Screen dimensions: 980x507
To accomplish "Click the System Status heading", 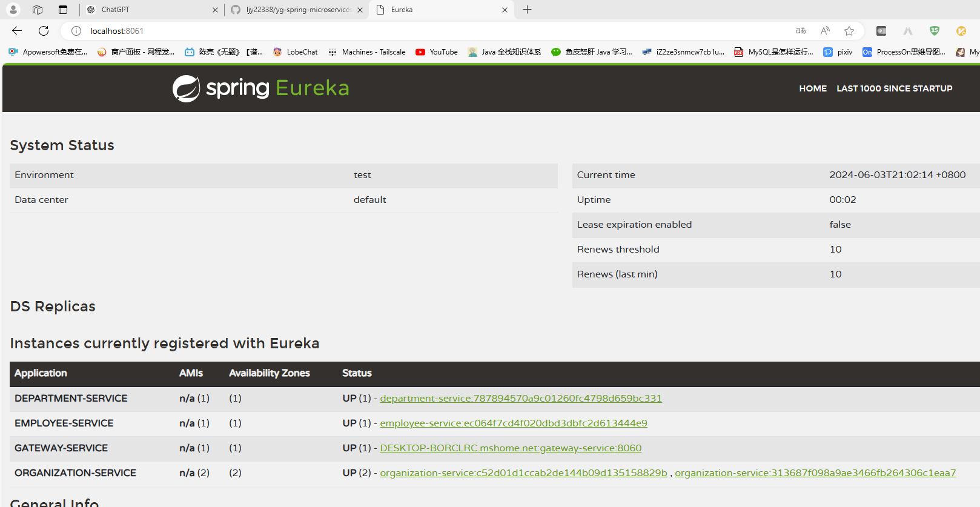I will 62,145.
